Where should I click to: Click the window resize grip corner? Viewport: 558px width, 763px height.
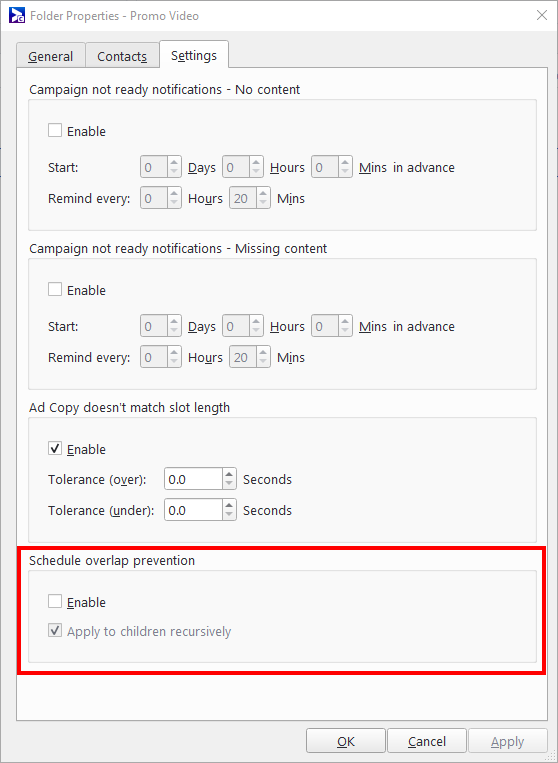pyautogui.click(x=551, y=756)
